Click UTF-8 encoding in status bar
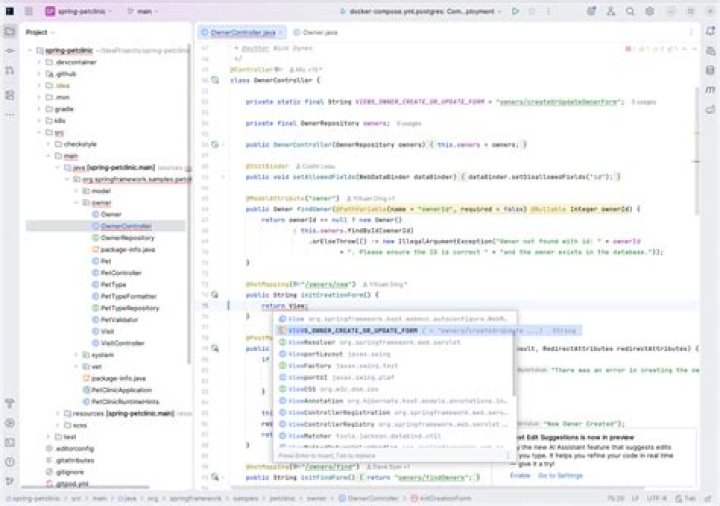The width and height of the screenshot is (720, 506). coord(657,498)
